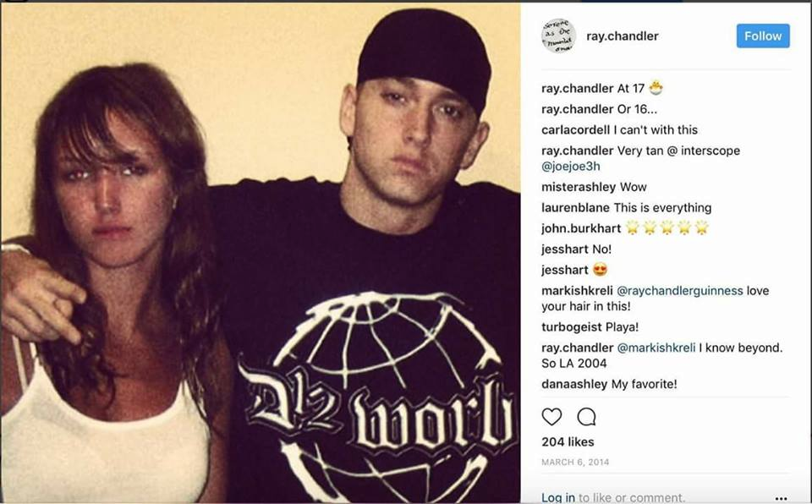Open the more options ellipsis menu
This screenshot has height=504, width=812.
coord(781,498)
